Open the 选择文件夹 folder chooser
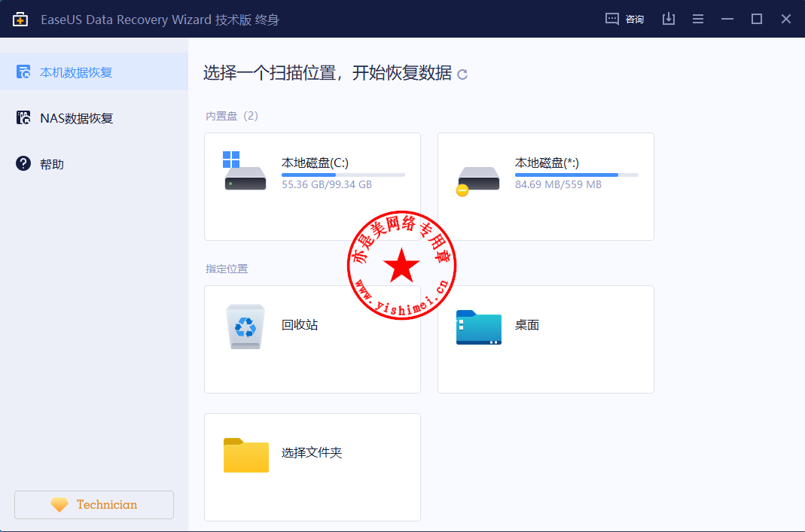 click(313, 467)
